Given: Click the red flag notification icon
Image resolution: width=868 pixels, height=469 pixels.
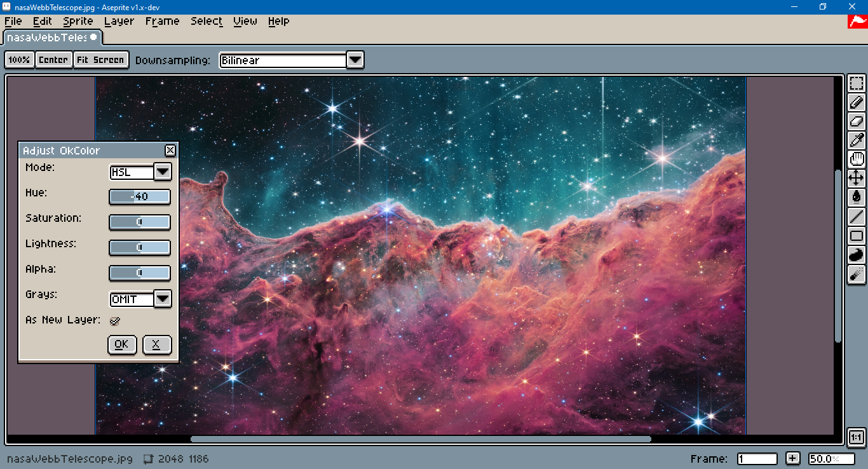Looking at the screenshot, I should (x=857, y=21).
